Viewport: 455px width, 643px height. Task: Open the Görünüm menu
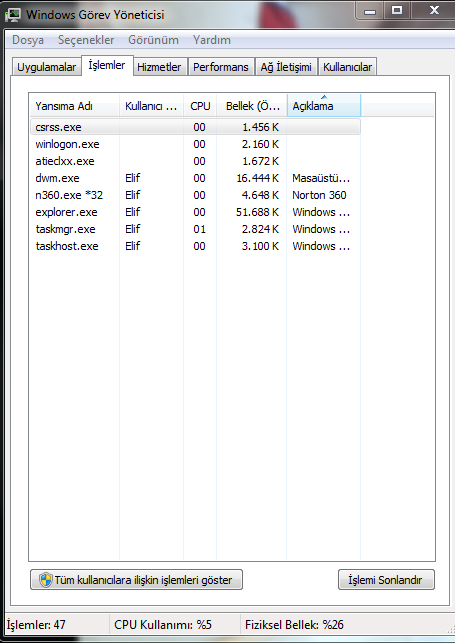click(x=153, y=40)
